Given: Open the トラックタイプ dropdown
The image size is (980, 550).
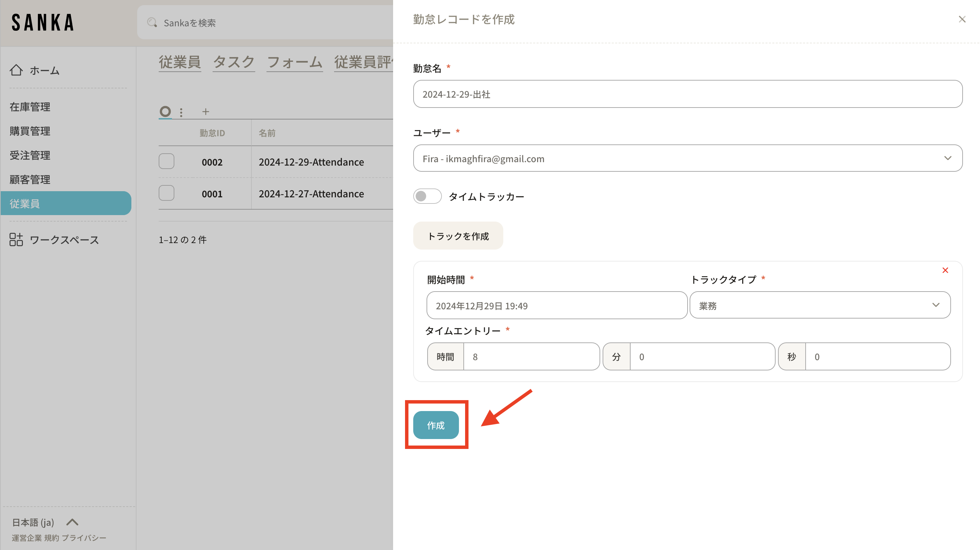Looking at the screenshot, I should tap(820, 305).
